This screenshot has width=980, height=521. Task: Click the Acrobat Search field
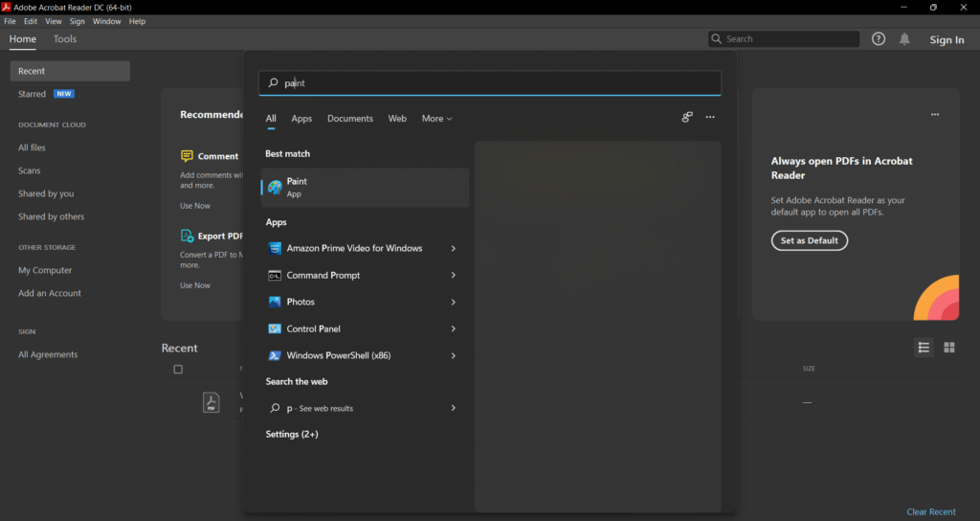point(784,38)
